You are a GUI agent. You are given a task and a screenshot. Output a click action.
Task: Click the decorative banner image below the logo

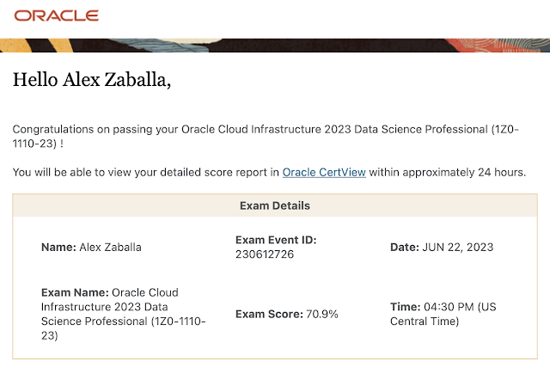tap(275, 45)
